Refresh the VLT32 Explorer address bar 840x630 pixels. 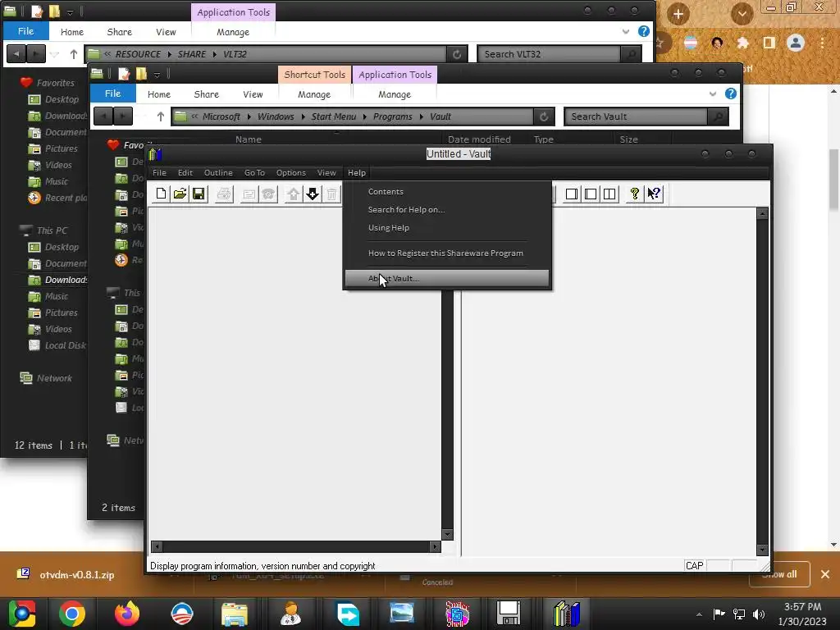tap(456, 54)
